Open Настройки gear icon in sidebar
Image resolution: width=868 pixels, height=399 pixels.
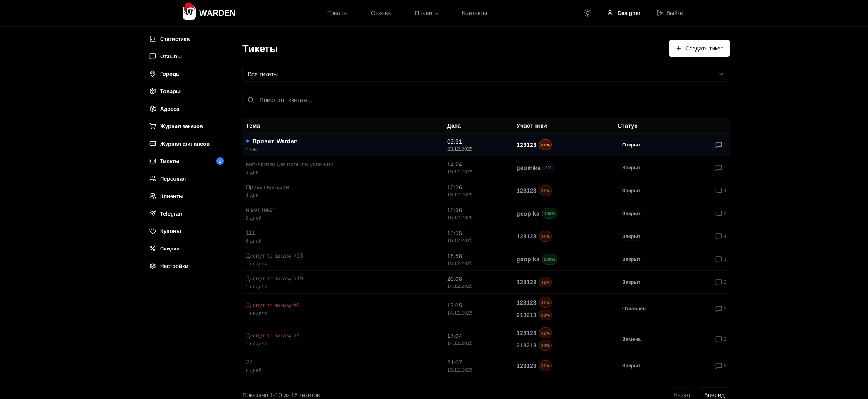coord(153,266)
